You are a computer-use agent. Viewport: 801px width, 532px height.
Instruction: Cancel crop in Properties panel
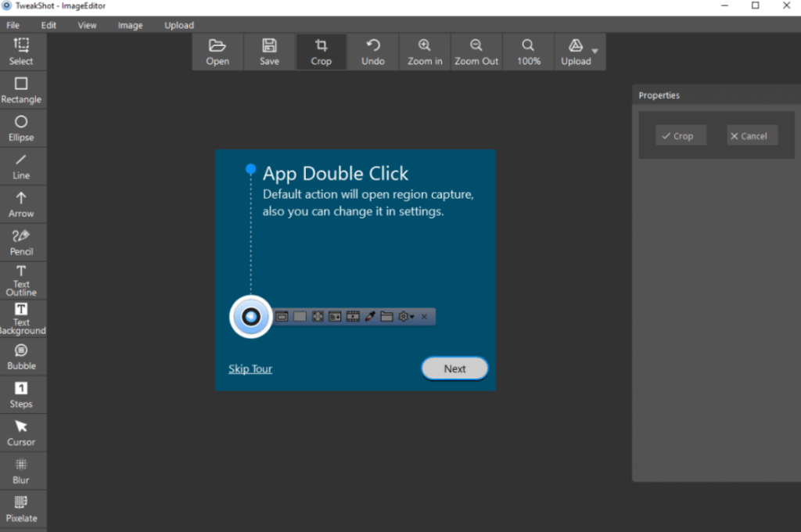click(752, 135)
